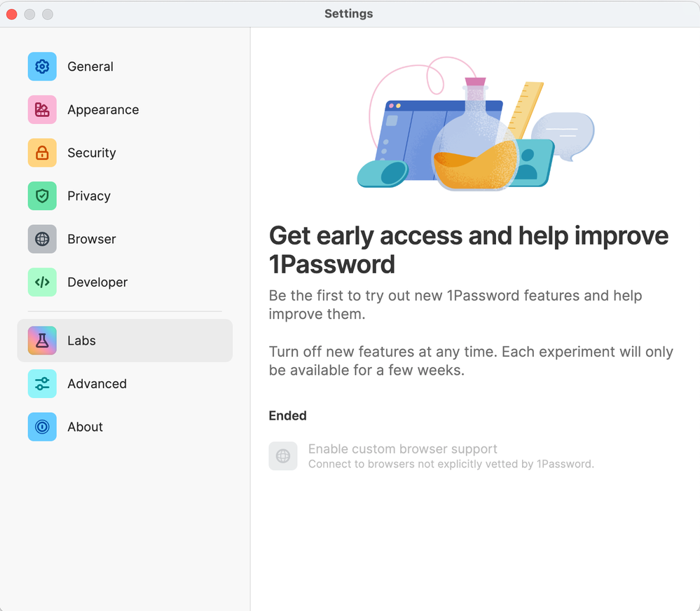Select the Security padlock icon
700x611 pixels.
click(x=42, y=153)
